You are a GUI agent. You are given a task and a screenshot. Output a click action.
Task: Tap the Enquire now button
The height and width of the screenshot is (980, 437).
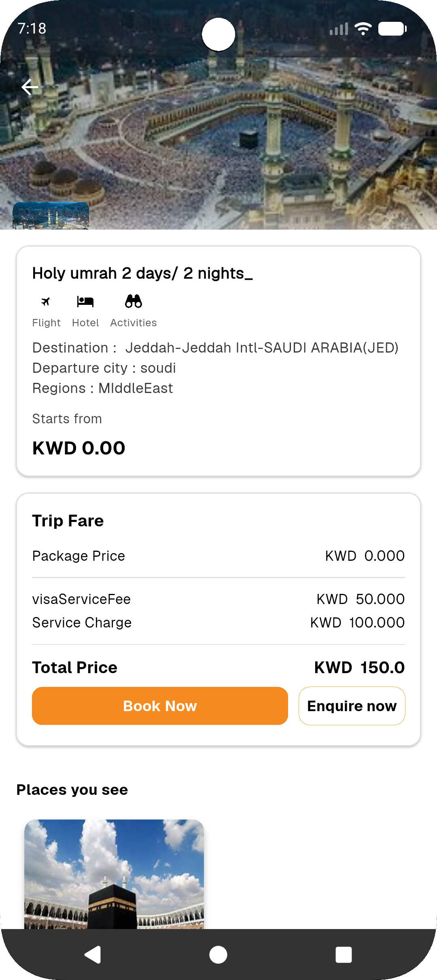coord(352,706)
